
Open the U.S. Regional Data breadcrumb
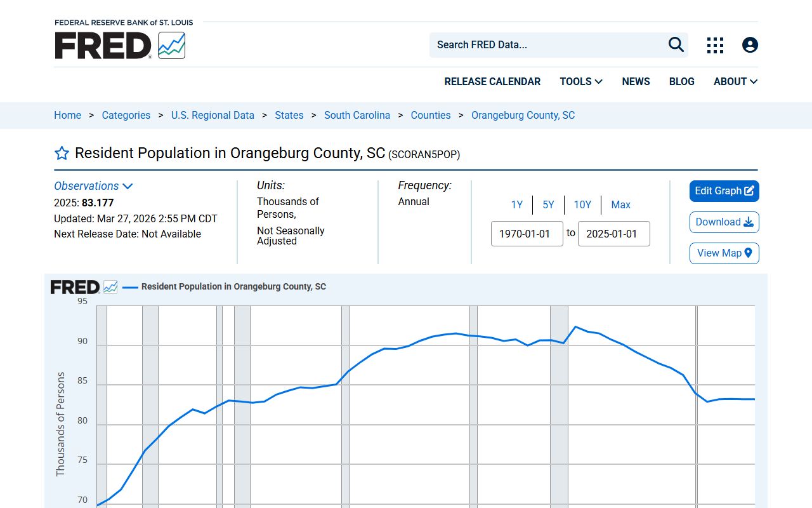pos(213,115)
